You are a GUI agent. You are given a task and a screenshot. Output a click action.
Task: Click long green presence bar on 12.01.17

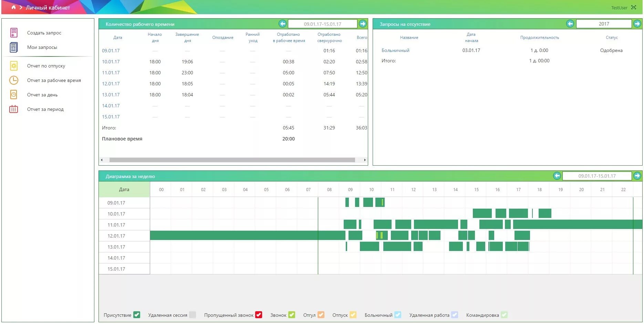click(x=248, y=236)
